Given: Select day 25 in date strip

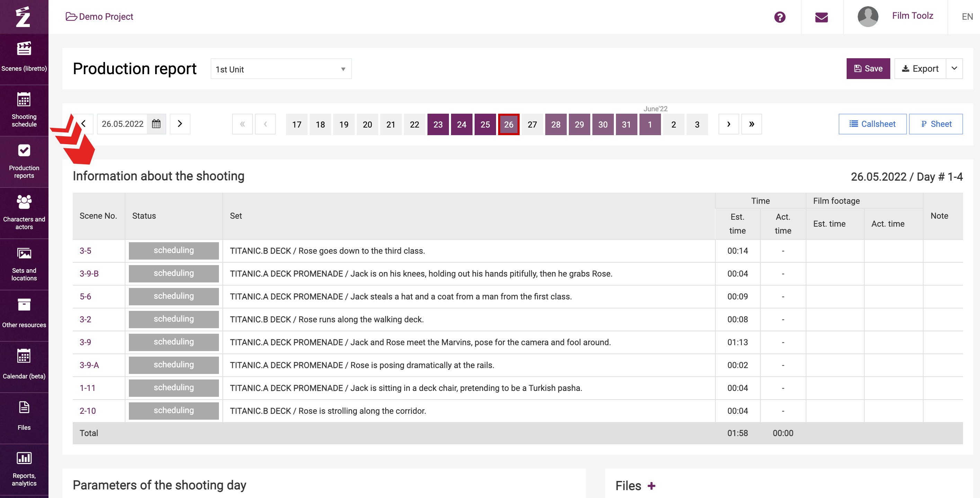Looking at the screenshot, I should pos(485,124).
